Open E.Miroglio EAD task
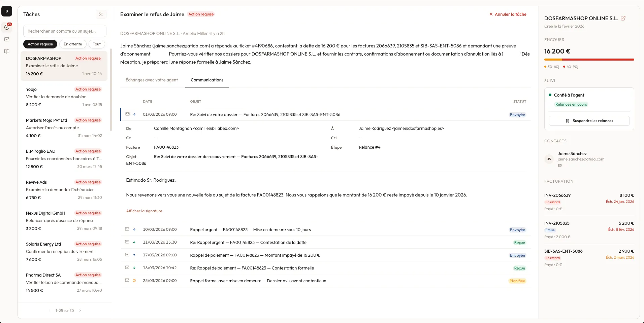The image size is (644, 323). tap(64, 159)
